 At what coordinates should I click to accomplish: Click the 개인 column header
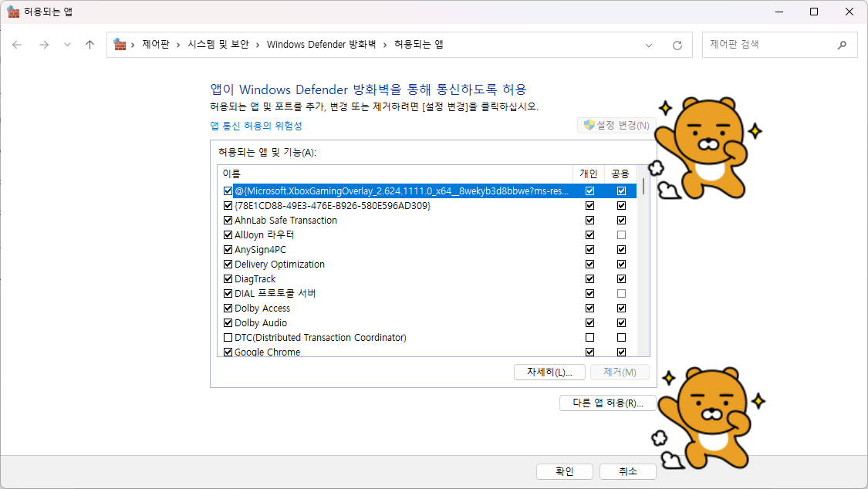click(x=589, y=174)
